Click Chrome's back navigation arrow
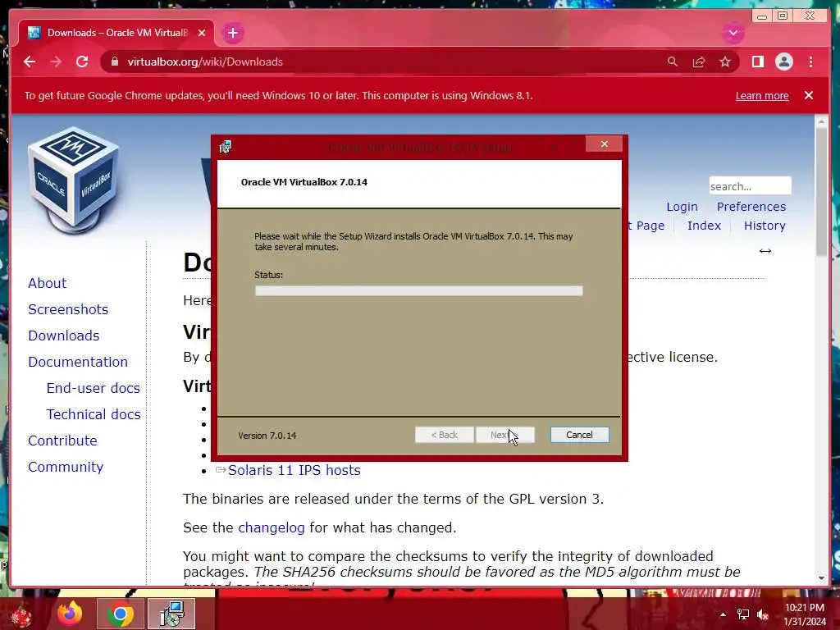 coord(30,62)
